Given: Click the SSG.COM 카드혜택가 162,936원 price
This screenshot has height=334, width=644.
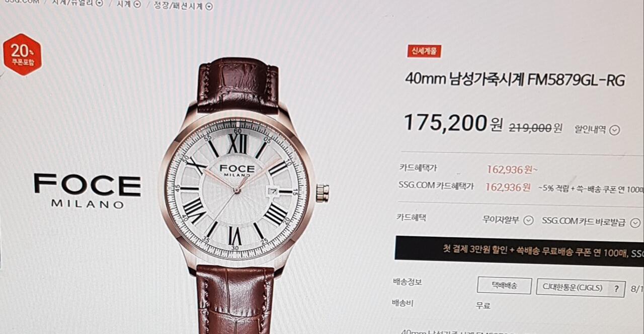Looking at the screenshot, I should (x=508, y=187).
